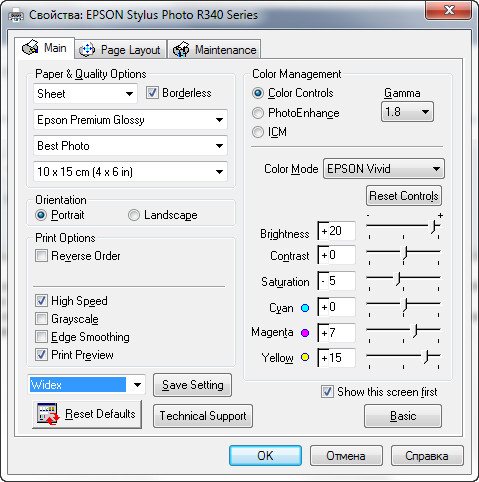Click the cyan color dot
This screenshot has height=482, width=479.
tap(305, 308)
